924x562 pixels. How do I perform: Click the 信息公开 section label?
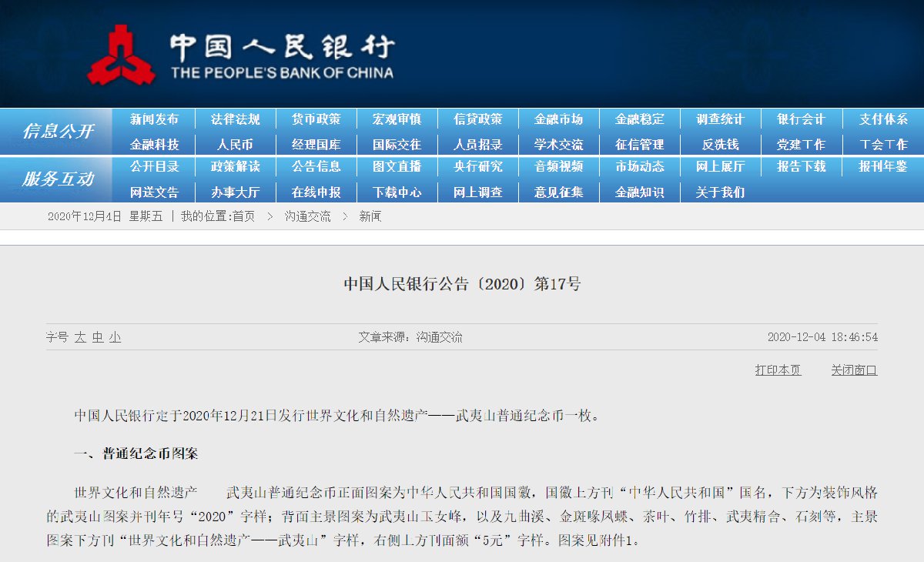pyautogui.click(x=58, y=131)
